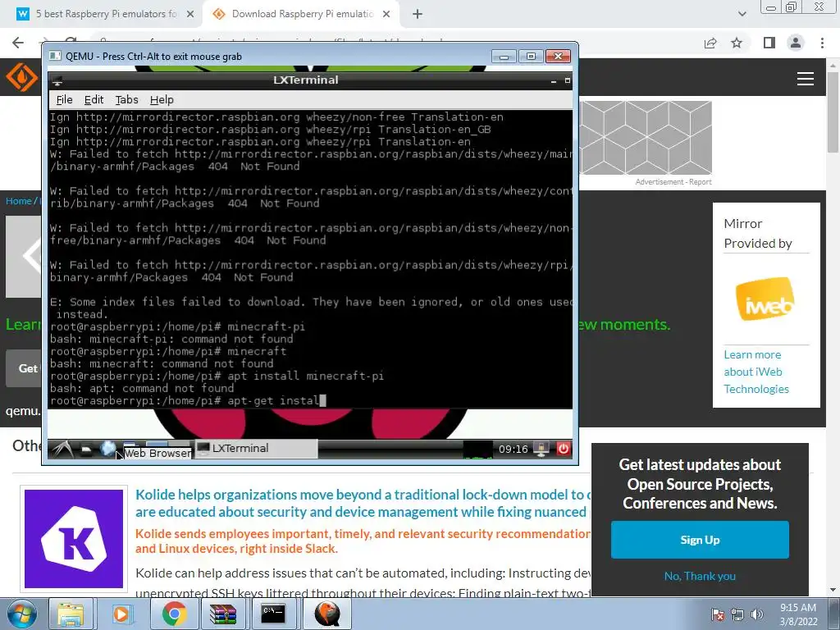Click the SourceForge logo icon
This screenshot has width=840, height=630.
coord(21,77)
